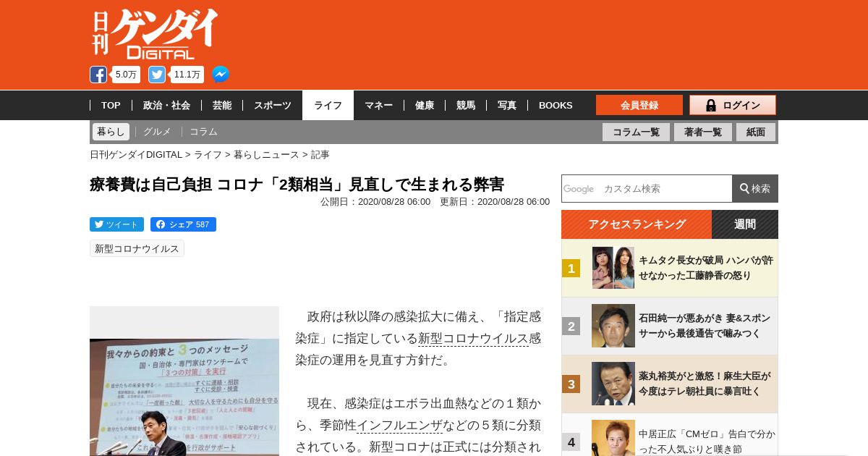Follow the 日刊ゲンダイDIGITAL breadcrumb link
868x456 pixels.
pos(136,154)
